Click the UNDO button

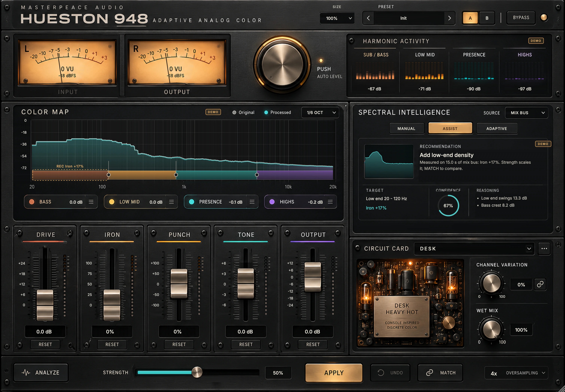point(390,373)
